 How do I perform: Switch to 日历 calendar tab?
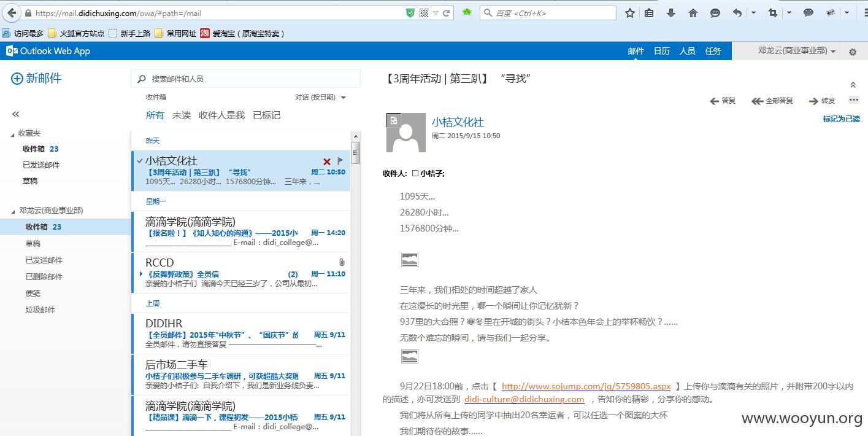click(662, 51)
